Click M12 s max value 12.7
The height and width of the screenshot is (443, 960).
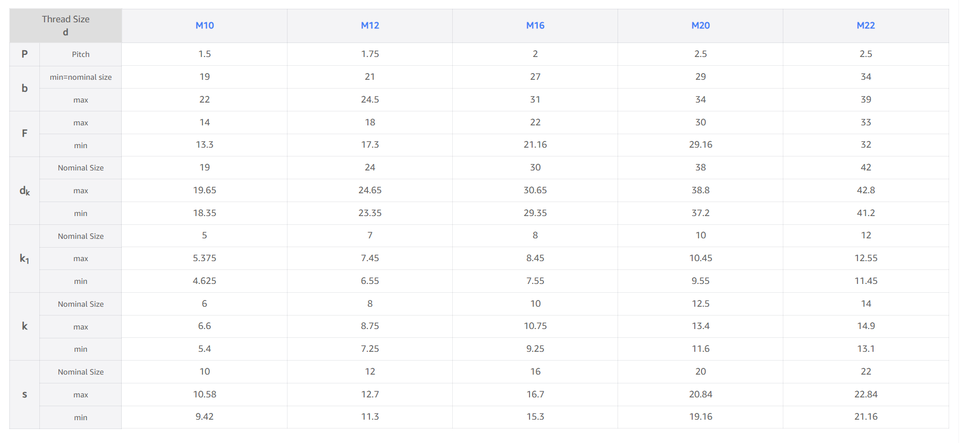point(370,394)
